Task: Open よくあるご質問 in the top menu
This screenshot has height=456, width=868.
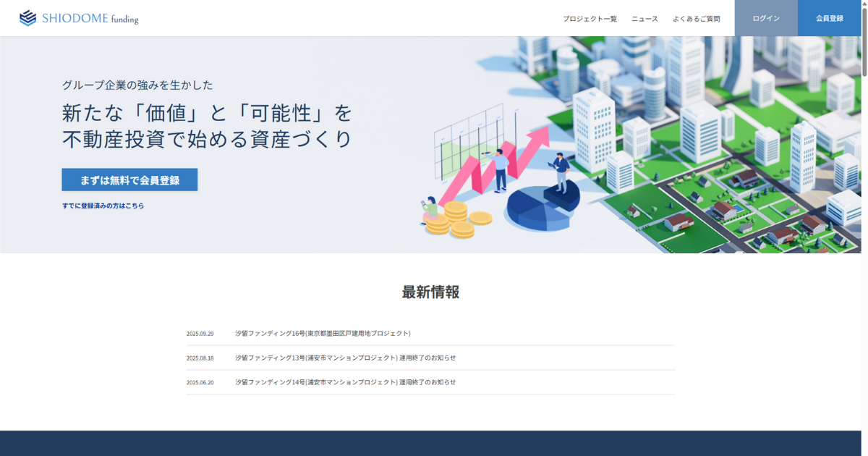Action: click(697, 19)
